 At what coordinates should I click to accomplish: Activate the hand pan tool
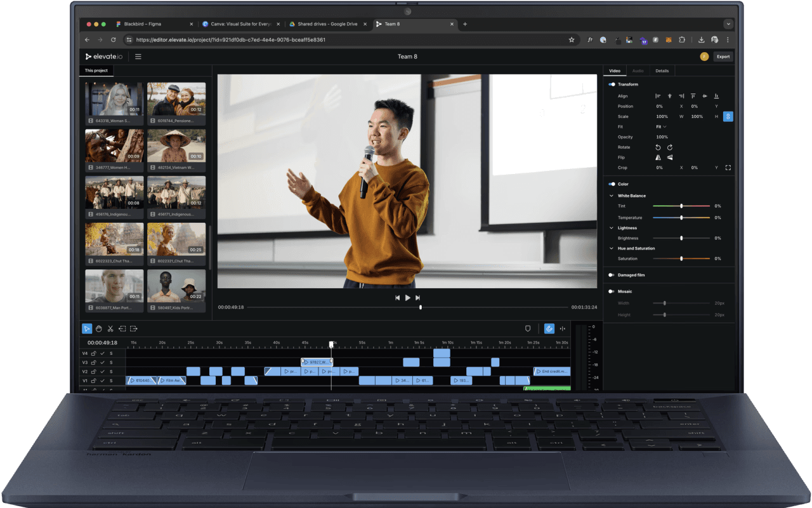click(x=98, y=328)
